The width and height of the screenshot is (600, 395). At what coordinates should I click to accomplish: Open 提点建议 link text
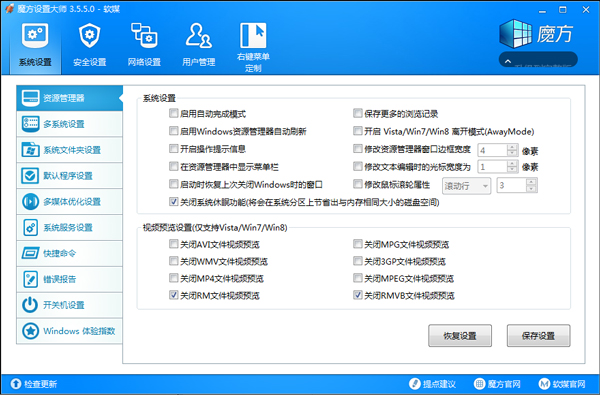(439, 384)
